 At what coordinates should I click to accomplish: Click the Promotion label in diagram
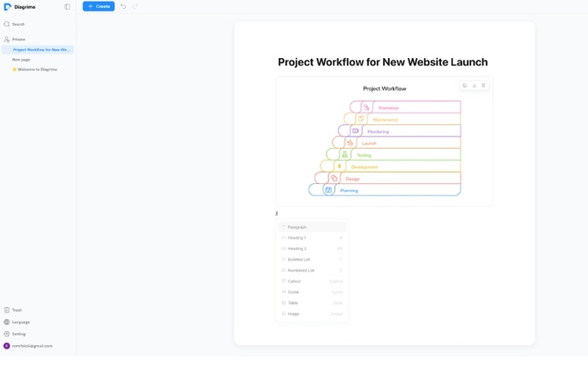pyautogui.click(x=389, y=108)
